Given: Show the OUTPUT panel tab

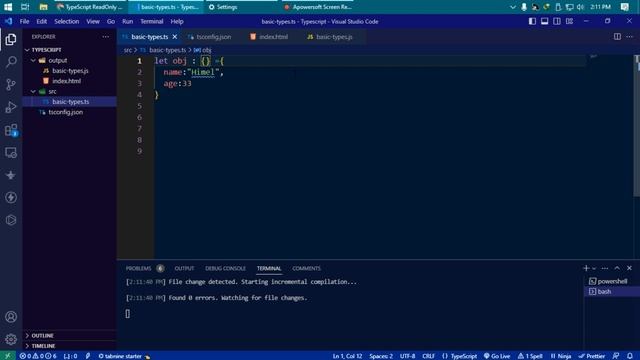Looking at the screenshot, I should click(x=184, y=268).
